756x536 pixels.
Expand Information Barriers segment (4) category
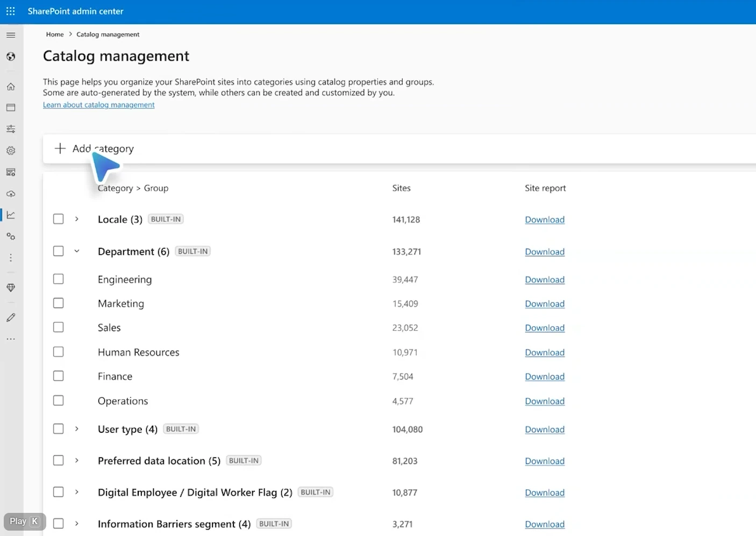(x=77, y=524)
